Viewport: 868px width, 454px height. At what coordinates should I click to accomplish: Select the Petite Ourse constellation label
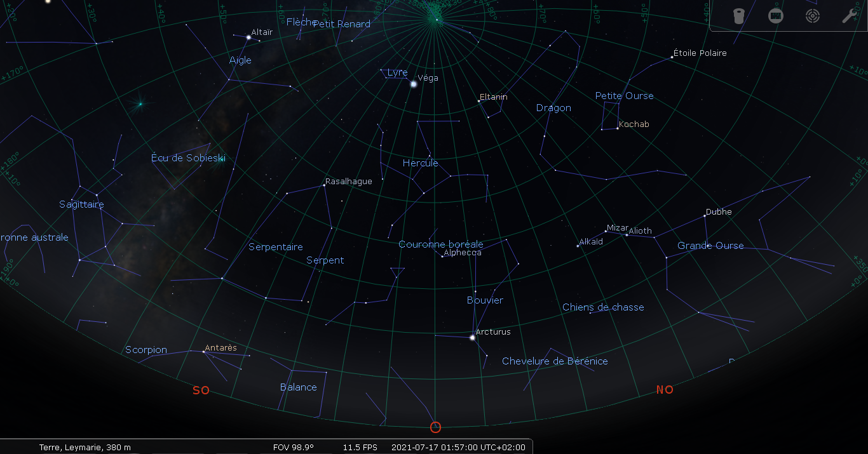(624, 96)
